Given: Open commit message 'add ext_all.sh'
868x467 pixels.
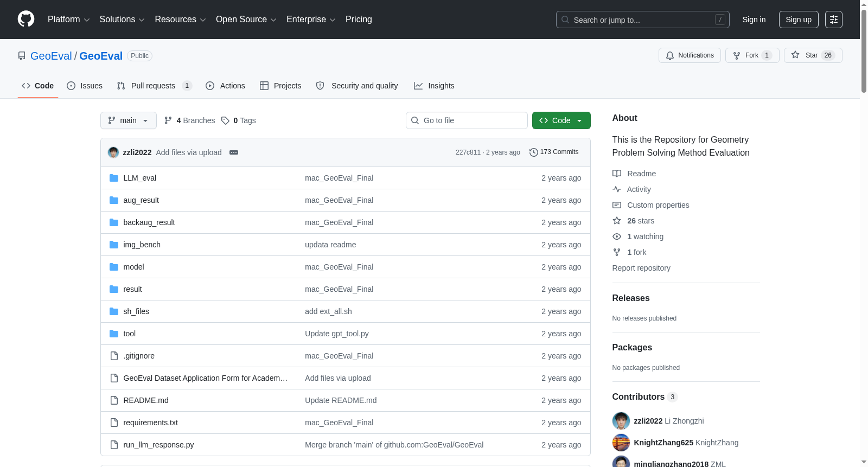Looking at the screenshot, I should click(328, 311).
